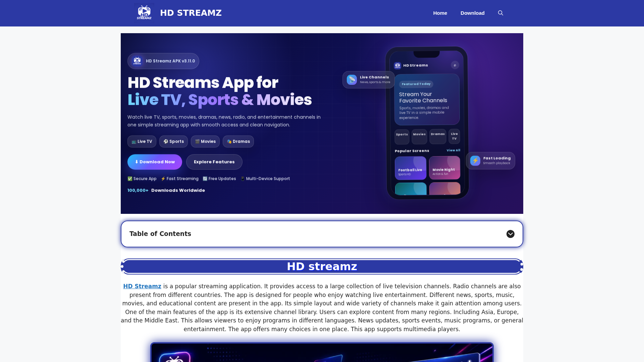
Task: Click the Featured Today pill label
Action: [x=416, y=84]
